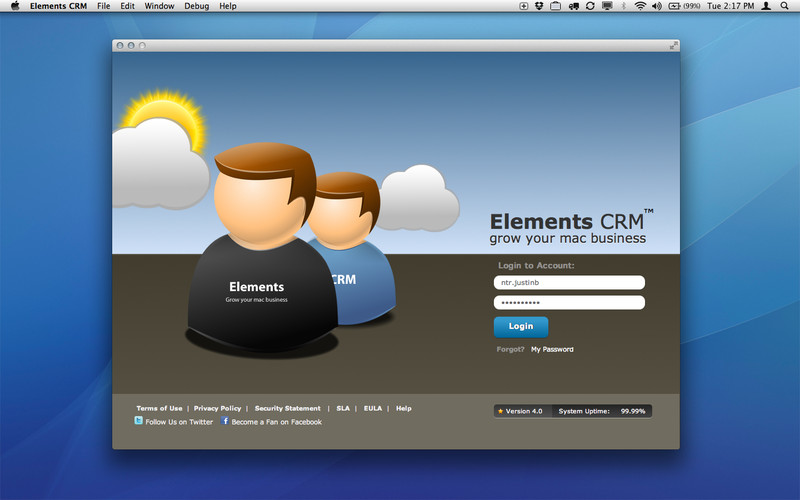
Task: Click Follow Us on Twitter text
Action: (179, 422)
